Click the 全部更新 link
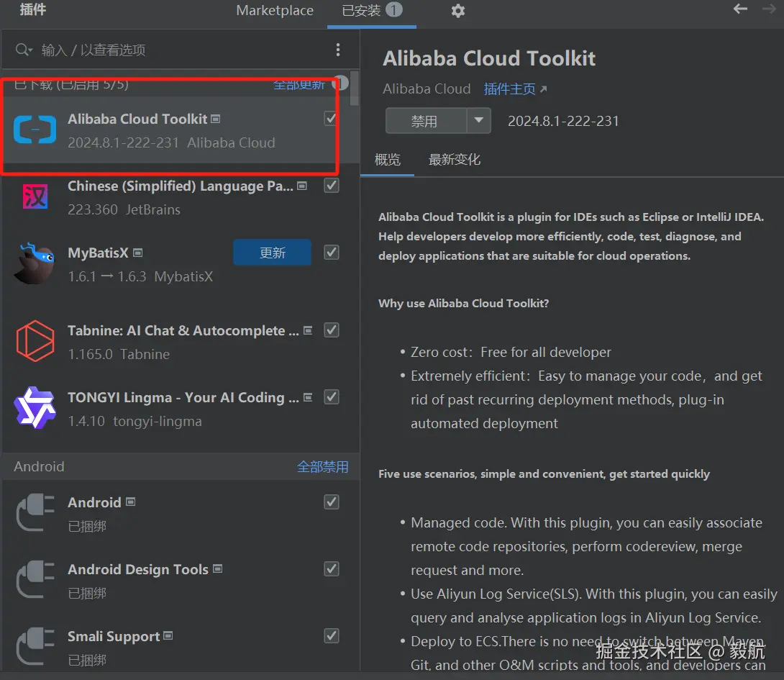The width and height of the screenshot is (784, 680). point(299,85)
